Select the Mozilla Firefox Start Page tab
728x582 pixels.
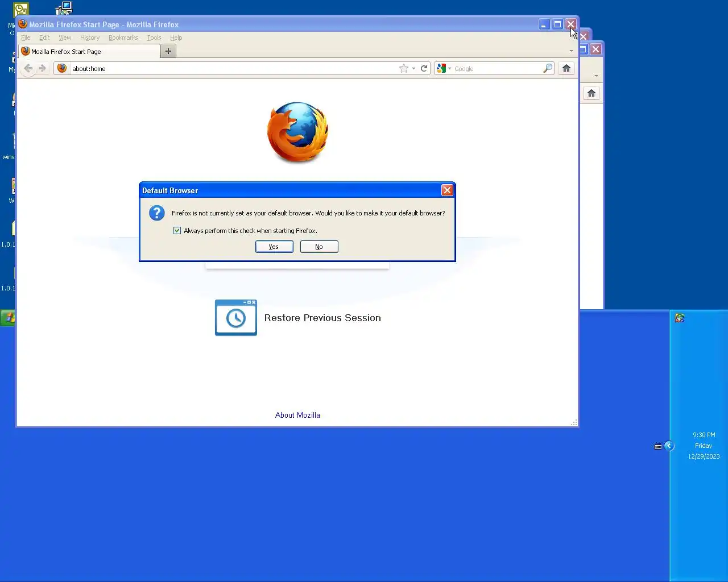click(x=89, y=51)
